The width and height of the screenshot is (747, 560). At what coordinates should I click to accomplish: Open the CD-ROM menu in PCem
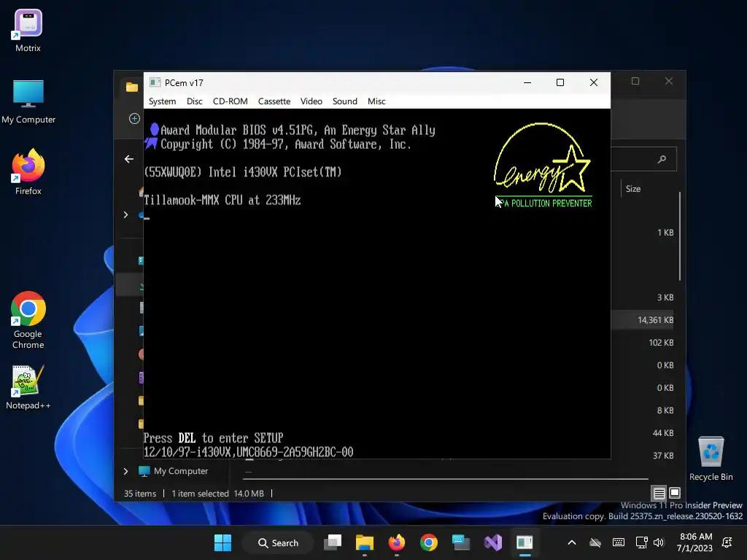click(230, 101)
